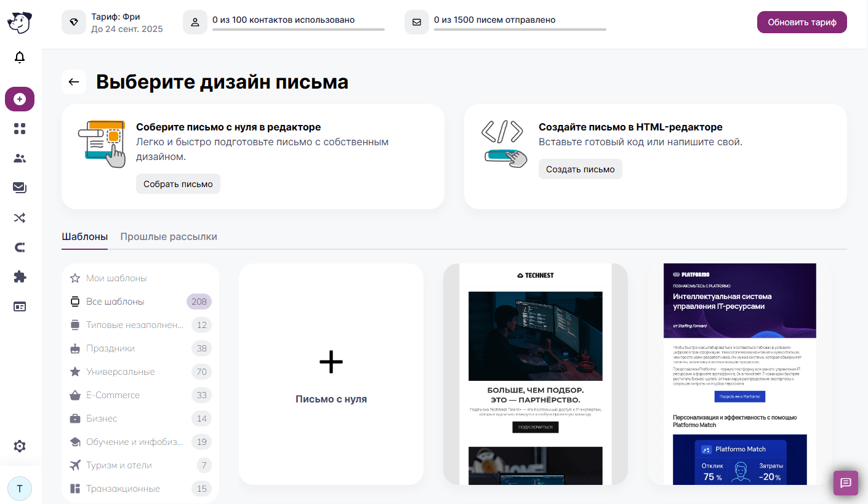Open the mailings envelope icon in the sidebar
The width and height of the screenshot is (868, 504).
20,188
